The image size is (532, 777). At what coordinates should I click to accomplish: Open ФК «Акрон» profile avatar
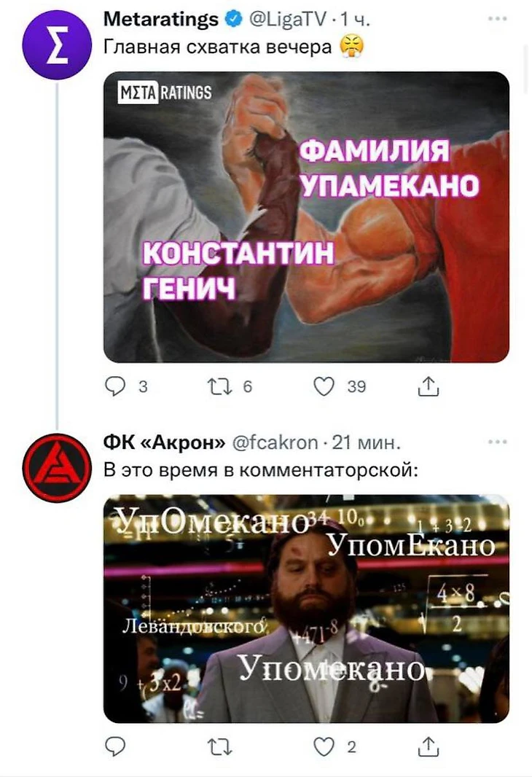click(x=57, y=468)
